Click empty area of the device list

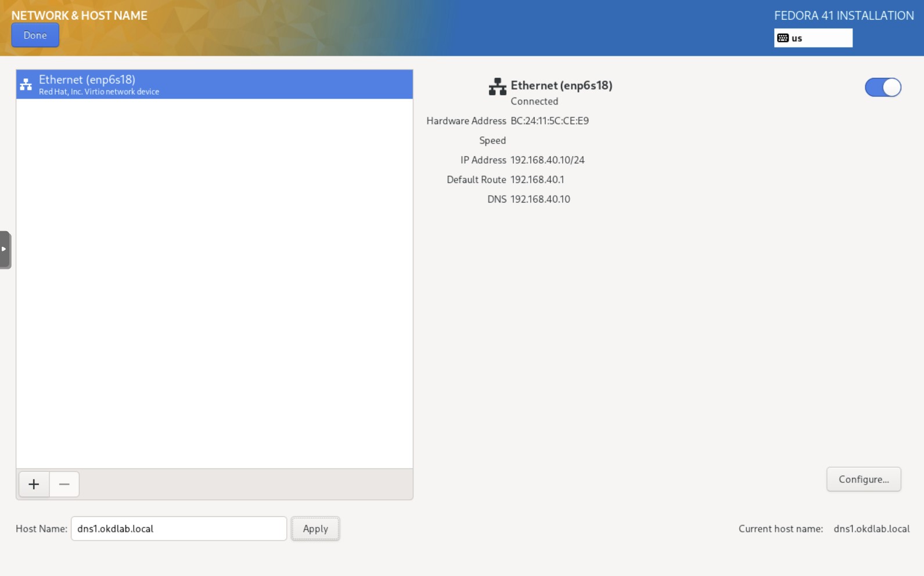214,279
